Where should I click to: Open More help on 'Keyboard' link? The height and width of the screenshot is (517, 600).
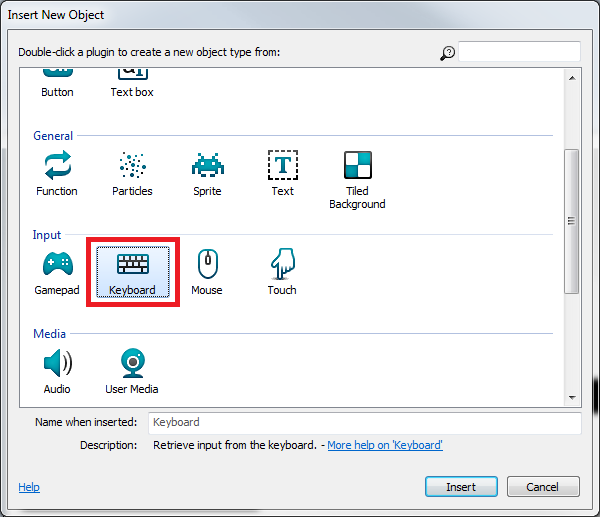[x=385, y=445]
